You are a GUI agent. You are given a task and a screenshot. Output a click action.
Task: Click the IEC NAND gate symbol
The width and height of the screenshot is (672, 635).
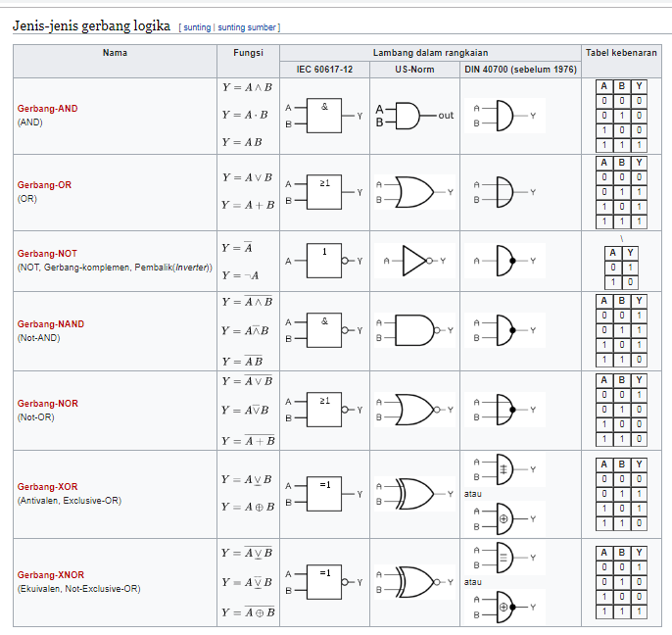[324, 330]
